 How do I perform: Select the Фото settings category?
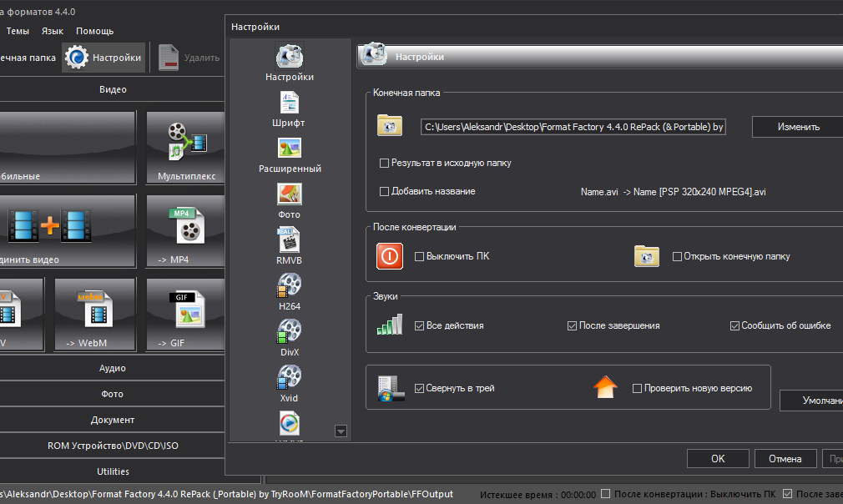pyautogui.click(x=290, y=200)
